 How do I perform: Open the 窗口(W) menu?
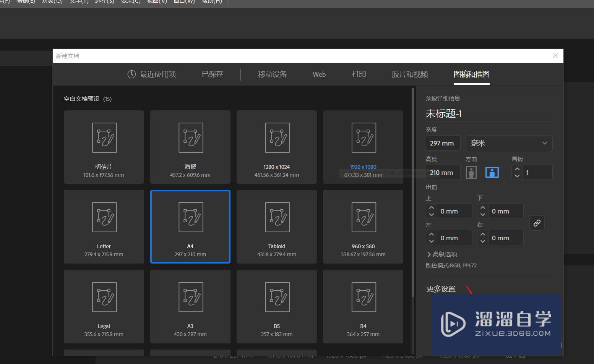pyautogui.click(x=184, y=2)
